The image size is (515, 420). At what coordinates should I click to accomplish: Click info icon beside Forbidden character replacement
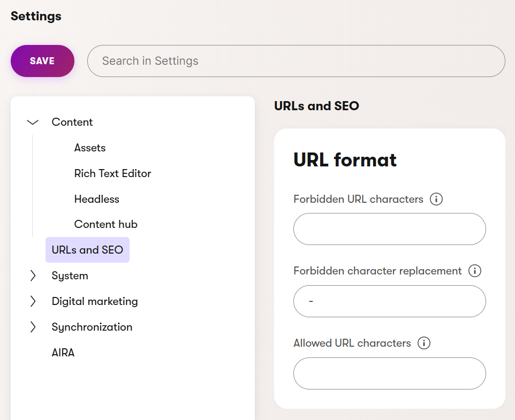click(474, 271)
